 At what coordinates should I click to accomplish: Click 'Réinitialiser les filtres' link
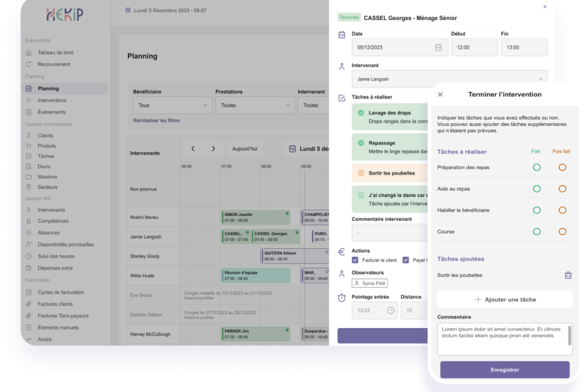(156, 120)
